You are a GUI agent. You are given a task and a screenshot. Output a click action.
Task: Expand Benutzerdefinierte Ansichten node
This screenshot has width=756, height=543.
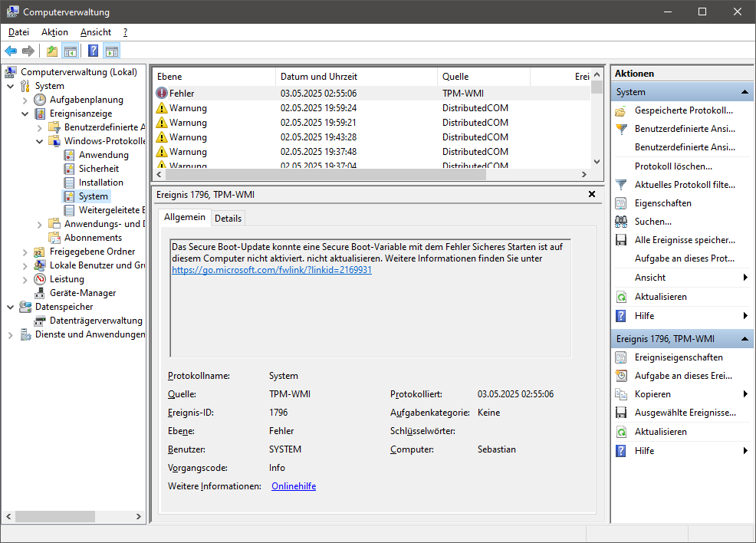tap(40, 128)
